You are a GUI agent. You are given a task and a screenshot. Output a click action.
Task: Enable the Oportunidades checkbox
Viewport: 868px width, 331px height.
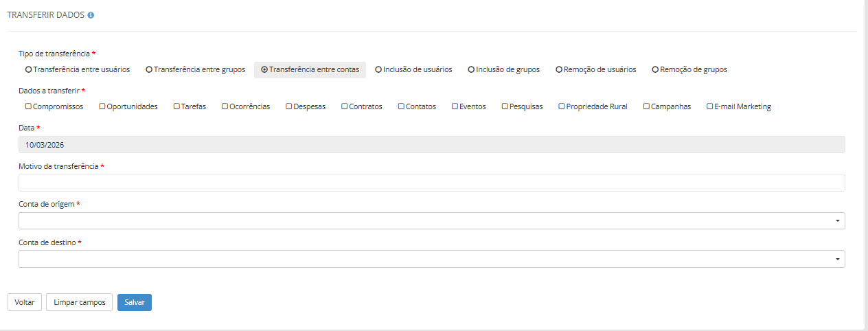pyautogui.click(x=102, y=106)
